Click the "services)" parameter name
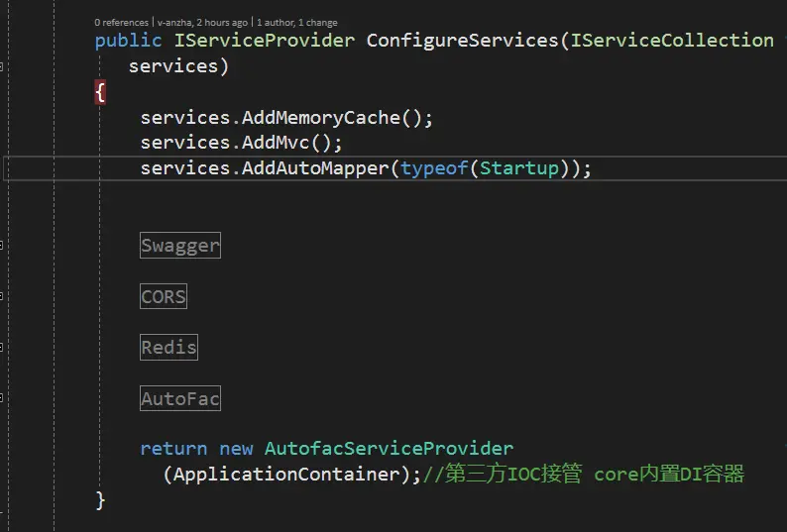 [x=178, y=66]
